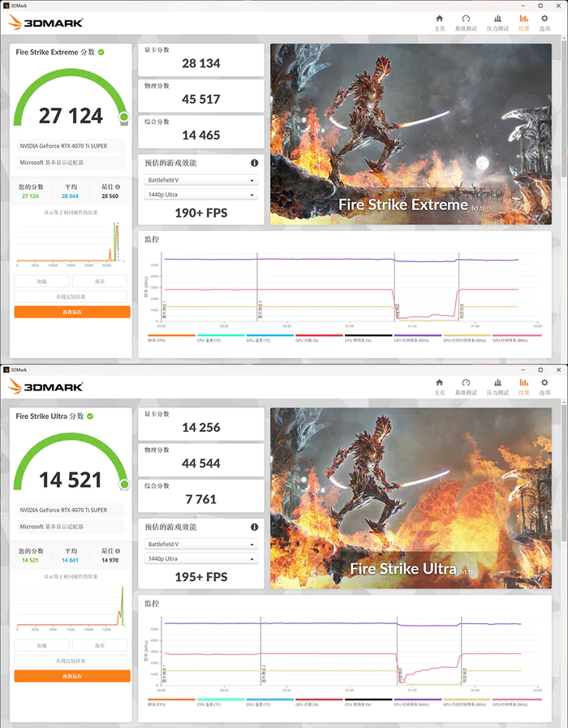Click Fire Strike Extreme artwork thumbnail

point(411,135)
